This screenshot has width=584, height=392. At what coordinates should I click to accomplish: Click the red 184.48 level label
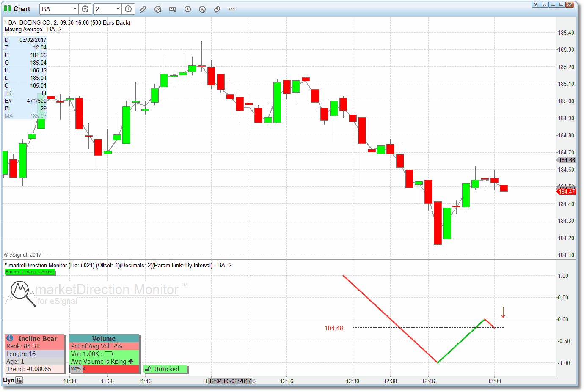(334, 328)
